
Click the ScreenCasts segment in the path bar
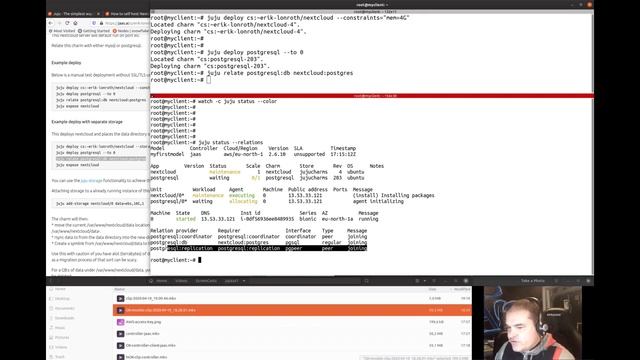click(206, 281)
